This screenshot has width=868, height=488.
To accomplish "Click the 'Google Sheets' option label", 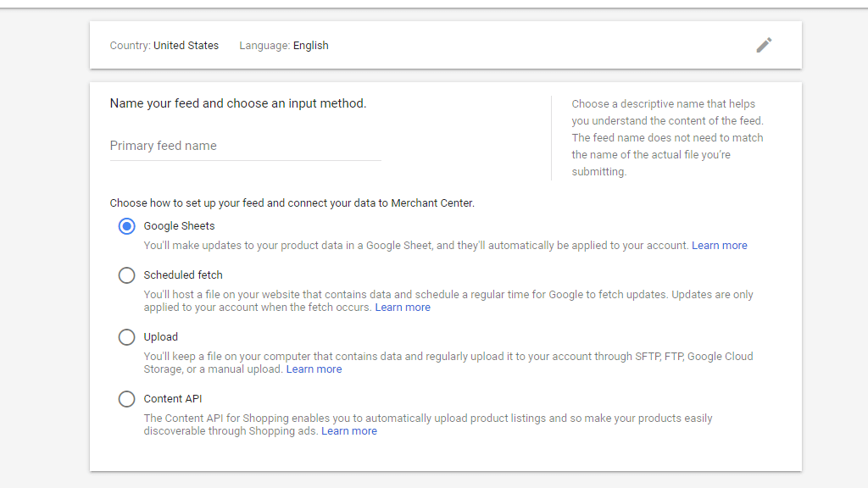I will (x=179, y=226).
